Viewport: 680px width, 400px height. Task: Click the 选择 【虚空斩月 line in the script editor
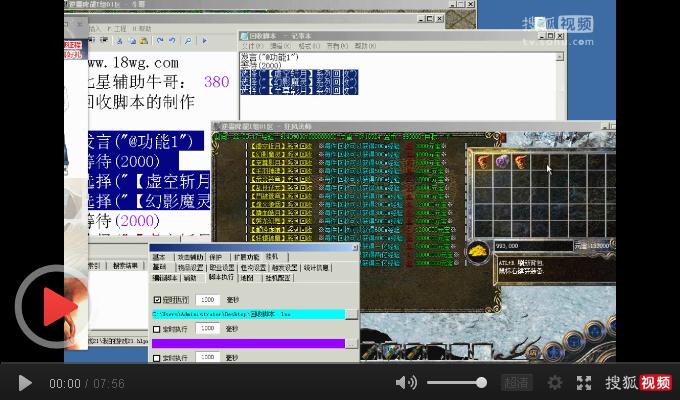(149, 180)
